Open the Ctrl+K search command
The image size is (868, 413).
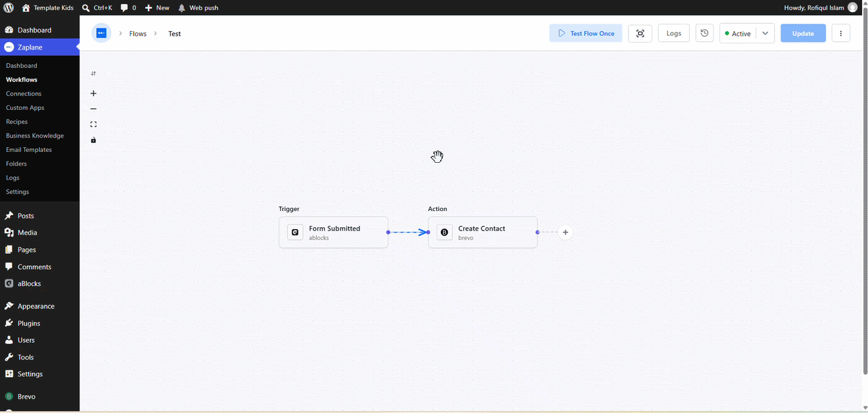point(97,7)
